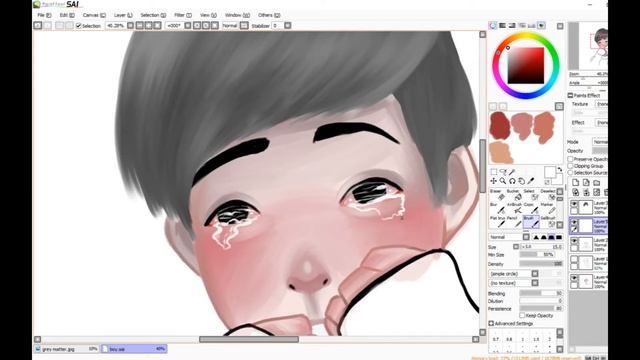
Task: Open the Filter menu
Action: coord(183,15)
